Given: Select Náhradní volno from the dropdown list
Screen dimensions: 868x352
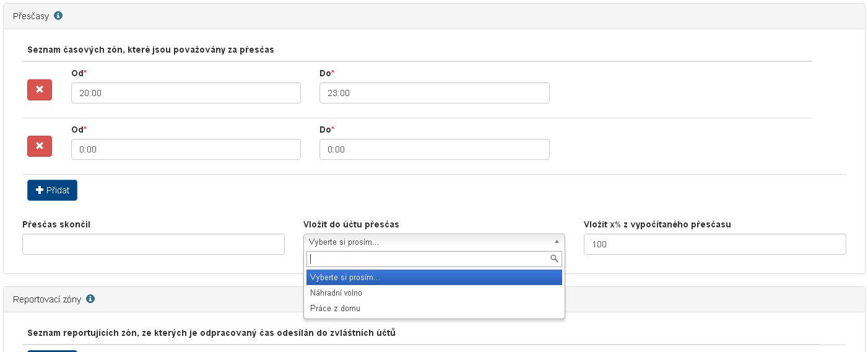Looking at the screenshot, I should 336,293.
